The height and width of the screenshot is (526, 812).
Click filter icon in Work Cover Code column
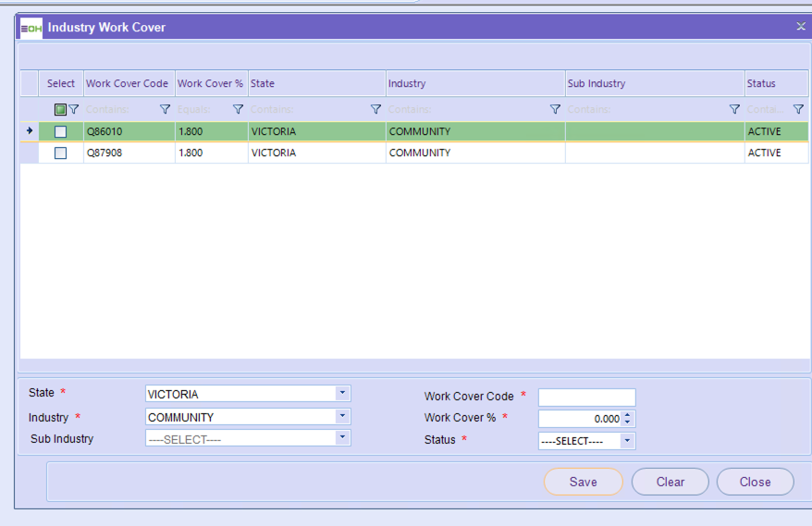tap(165, 109)
